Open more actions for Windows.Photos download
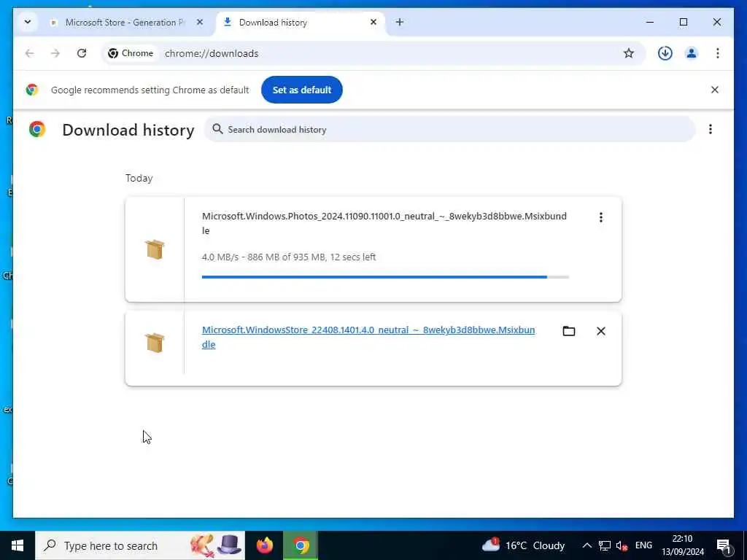The image size is (747, 560). click(x=601, y=217)
